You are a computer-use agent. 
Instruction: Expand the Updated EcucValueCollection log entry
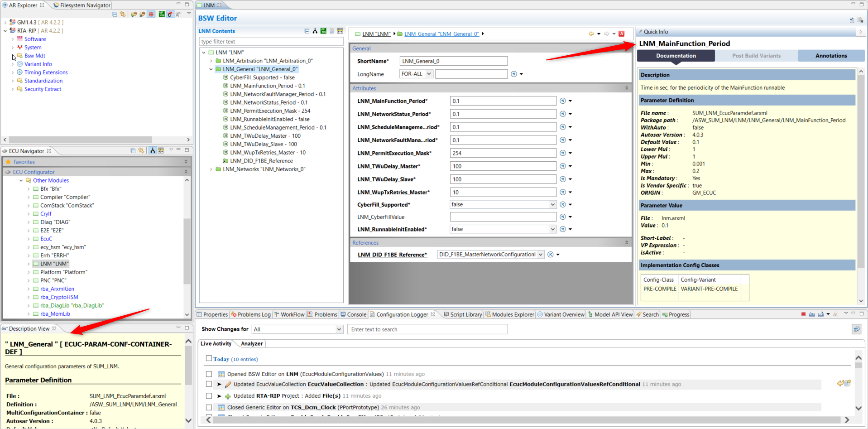coord(219,384)
